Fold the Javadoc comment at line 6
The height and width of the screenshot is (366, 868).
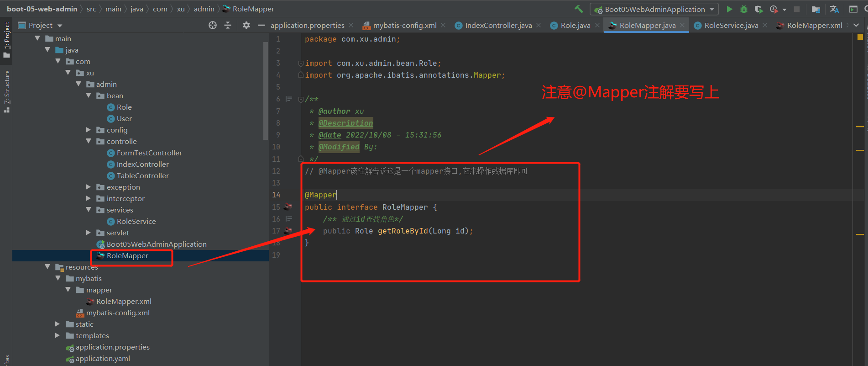301,99
